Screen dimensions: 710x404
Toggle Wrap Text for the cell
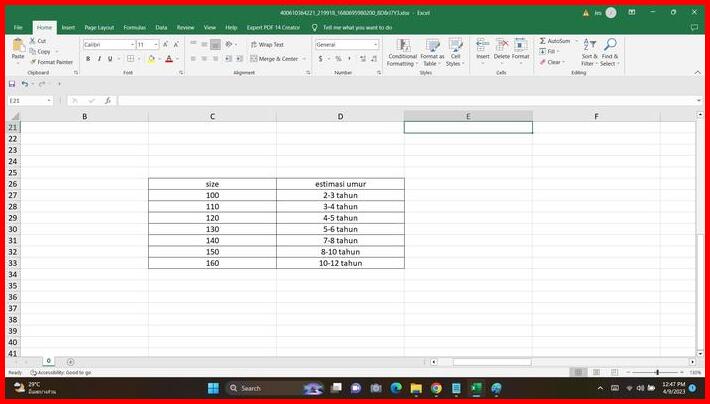(265, 45)
